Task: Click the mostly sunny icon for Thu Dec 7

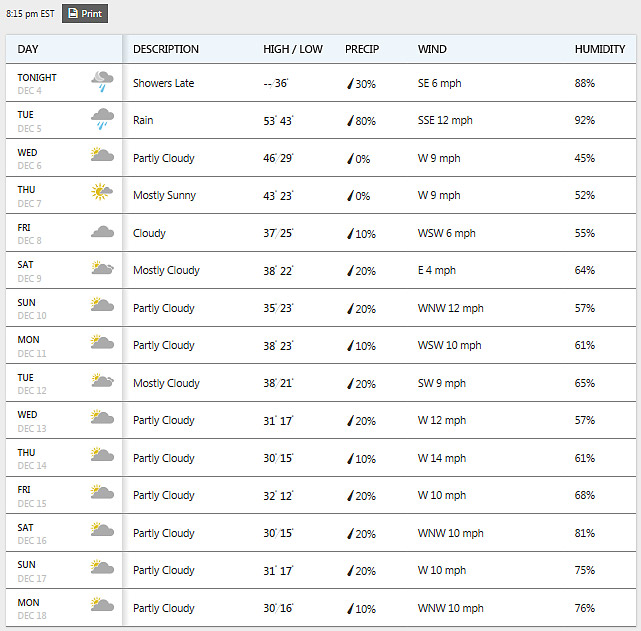Action: coord(102,192)
